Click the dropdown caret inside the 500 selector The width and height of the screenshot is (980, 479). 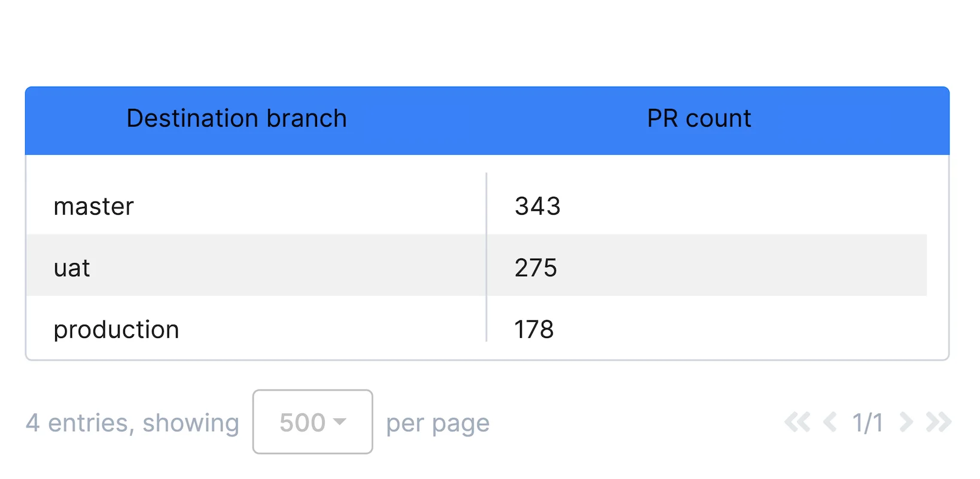pos(340,422)
